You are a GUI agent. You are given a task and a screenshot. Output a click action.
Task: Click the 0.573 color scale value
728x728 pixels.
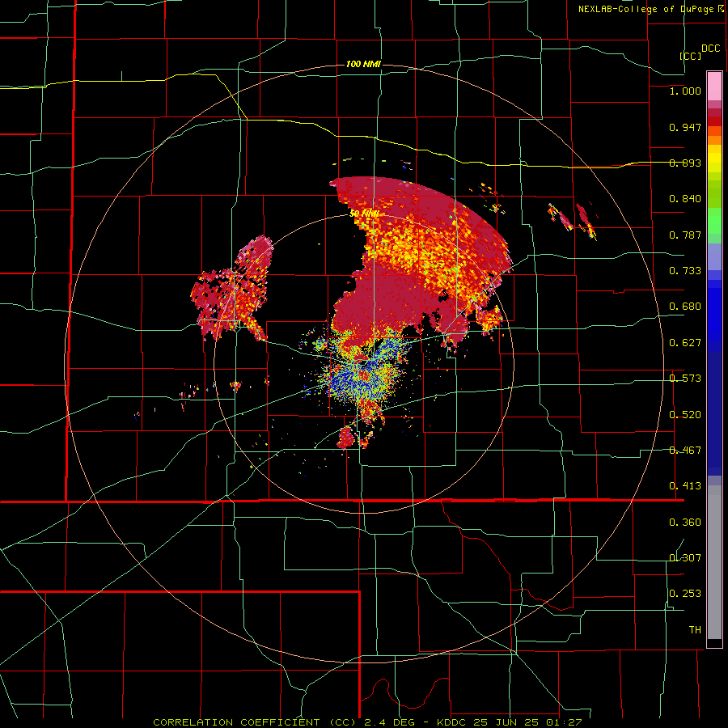click(x=685, y=379)
